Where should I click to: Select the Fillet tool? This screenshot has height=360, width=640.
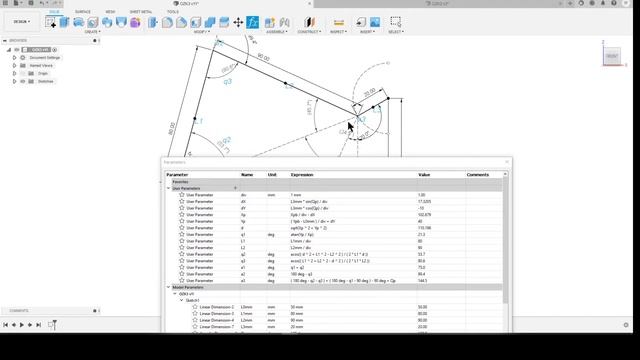(167, 22)
